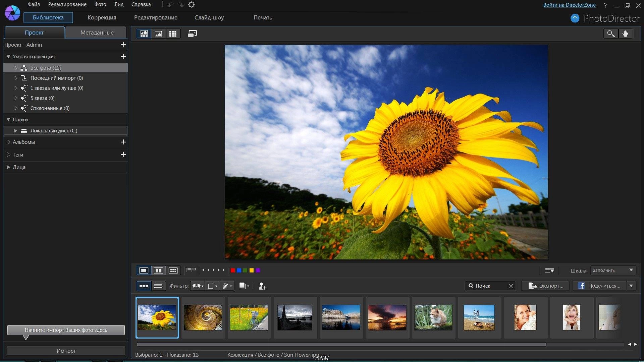The height and width of the screenshot is (362, 644).
Task: Click the yellow color label swatch
Action: (x=252, y=270)
